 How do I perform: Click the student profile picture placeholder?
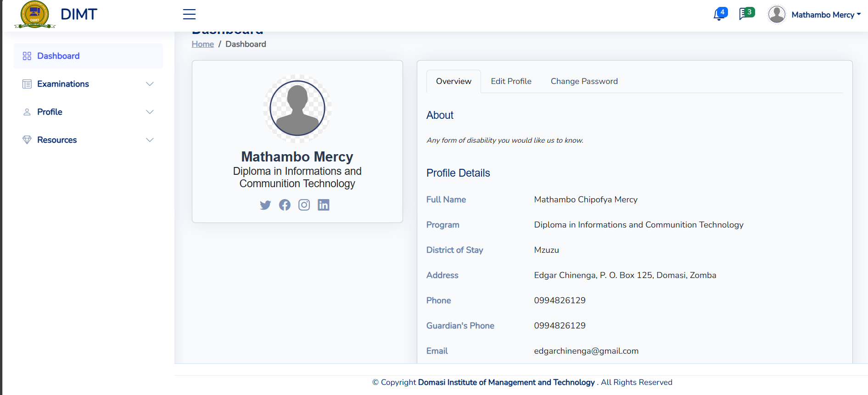click(x=297, y=108)
